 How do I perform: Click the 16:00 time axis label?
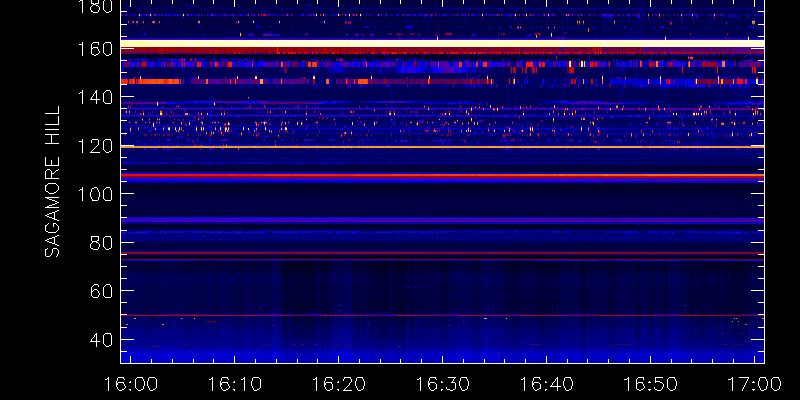point(131,384)
